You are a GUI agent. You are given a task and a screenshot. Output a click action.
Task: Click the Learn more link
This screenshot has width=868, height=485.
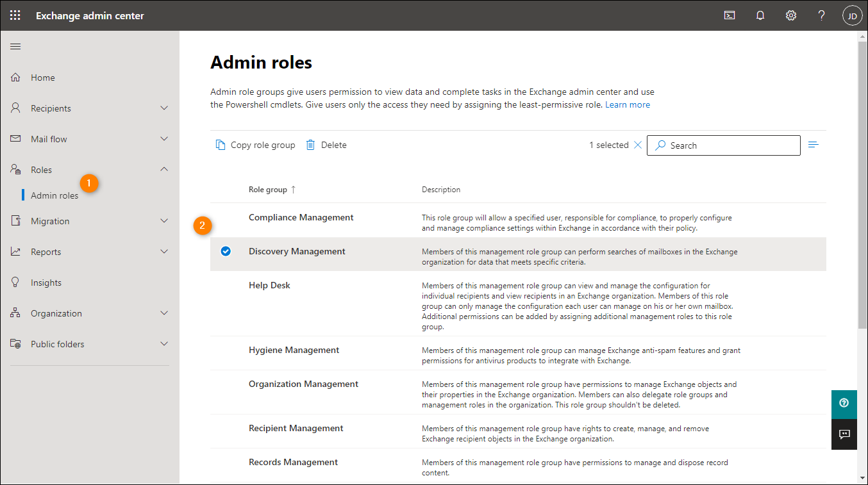(628, 104)
